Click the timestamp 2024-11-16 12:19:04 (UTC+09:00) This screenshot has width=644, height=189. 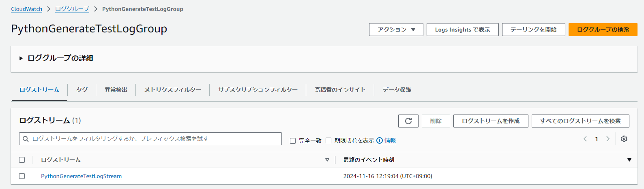click(388, 176)
